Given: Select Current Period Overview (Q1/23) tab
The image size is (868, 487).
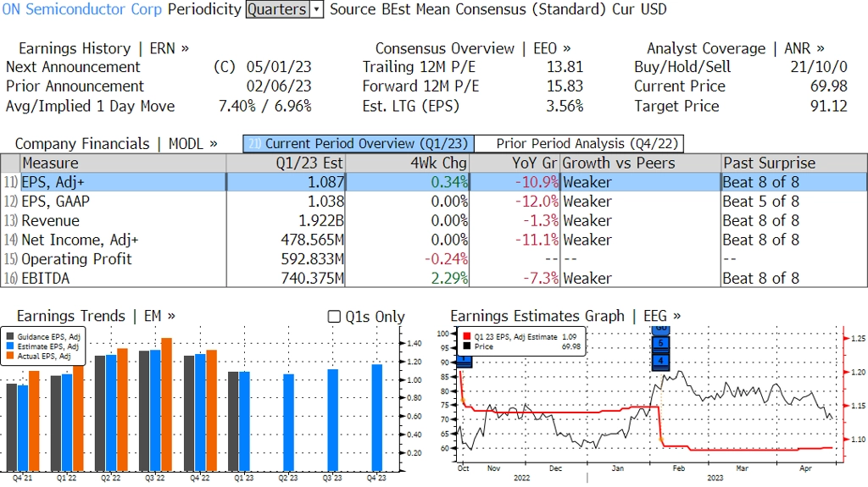Looking at the screenshot, I should 359,144.
